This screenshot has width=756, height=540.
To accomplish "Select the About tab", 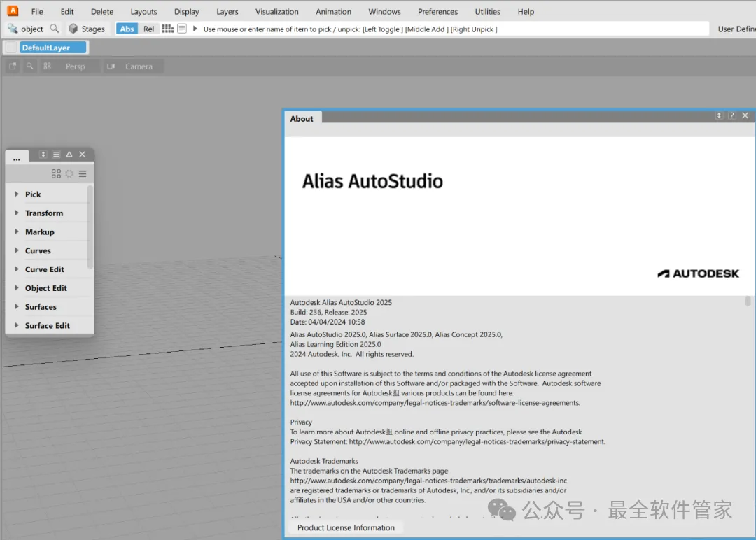I will click(x=302, y=118).
